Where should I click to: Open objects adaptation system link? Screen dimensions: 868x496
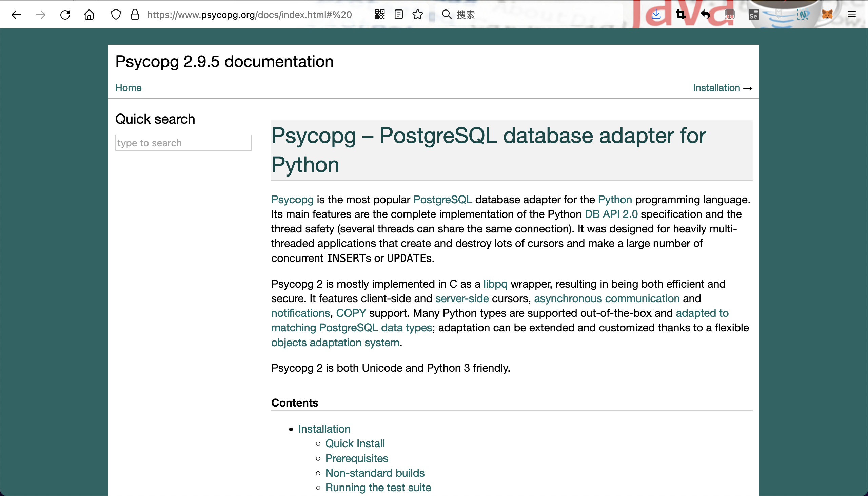[x=335, y=343]
